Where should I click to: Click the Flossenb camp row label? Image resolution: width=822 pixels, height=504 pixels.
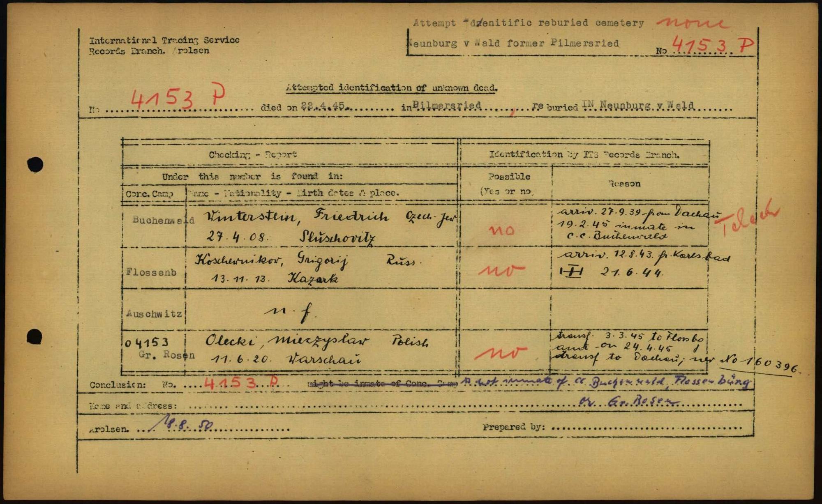151,272
